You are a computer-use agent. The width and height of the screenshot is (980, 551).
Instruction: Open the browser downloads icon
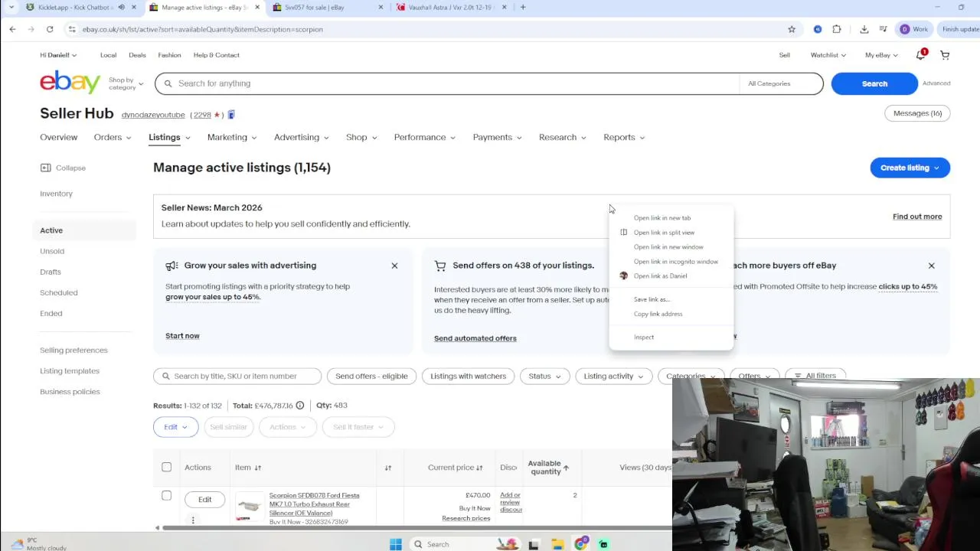pyautogui.click(x=864, y=29)
